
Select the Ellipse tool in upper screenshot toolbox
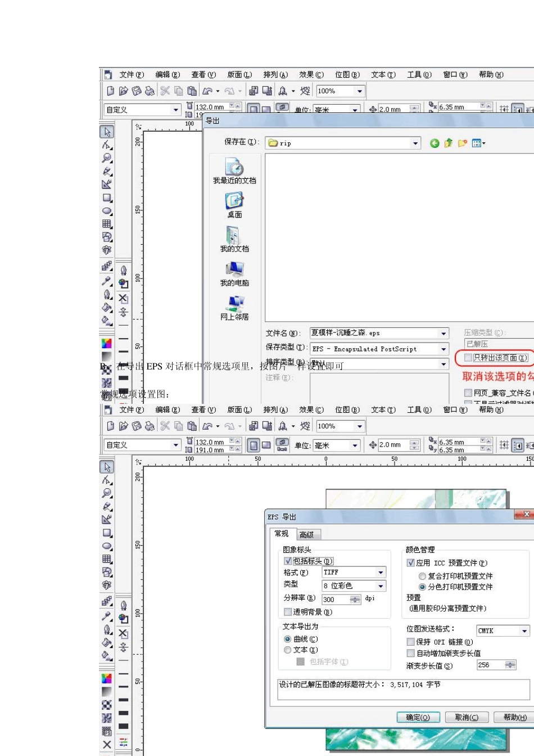tap(107, 211)
